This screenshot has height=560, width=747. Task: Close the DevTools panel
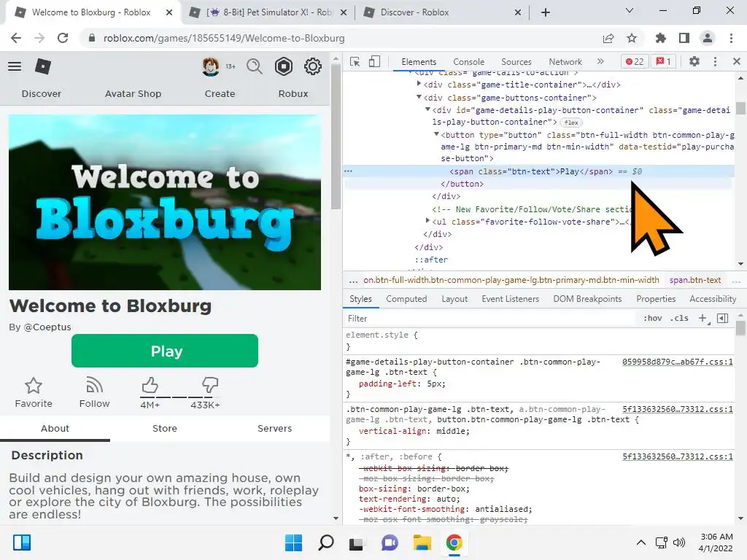[x=737, y=61]
